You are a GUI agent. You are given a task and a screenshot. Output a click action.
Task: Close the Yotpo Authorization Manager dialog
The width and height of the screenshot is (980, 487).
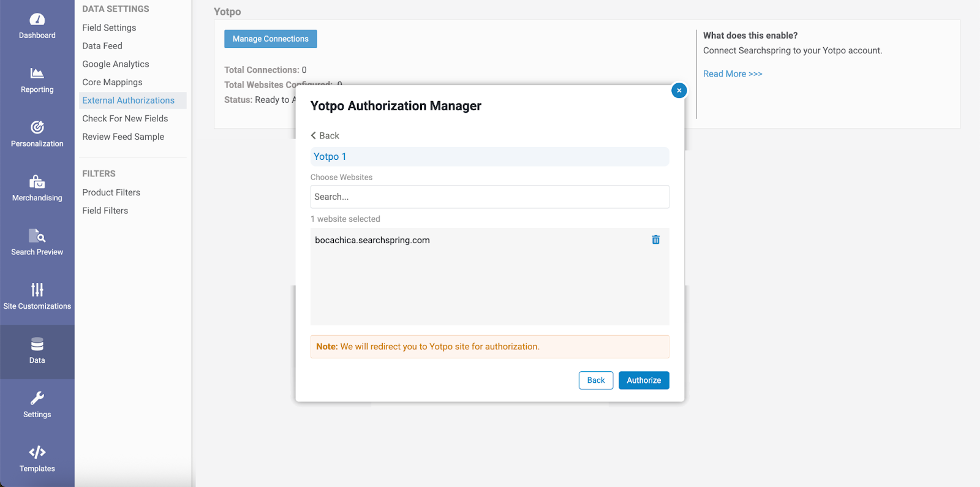tap(679, 91)
